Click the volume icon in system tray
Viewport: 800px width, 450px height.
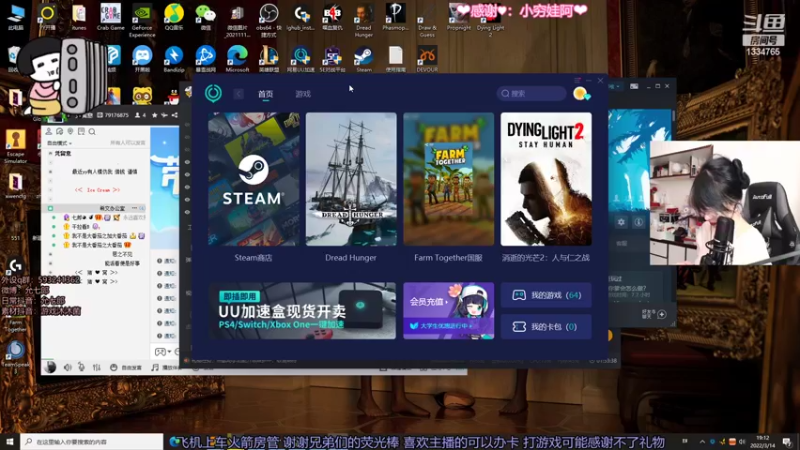pos(742,441)
